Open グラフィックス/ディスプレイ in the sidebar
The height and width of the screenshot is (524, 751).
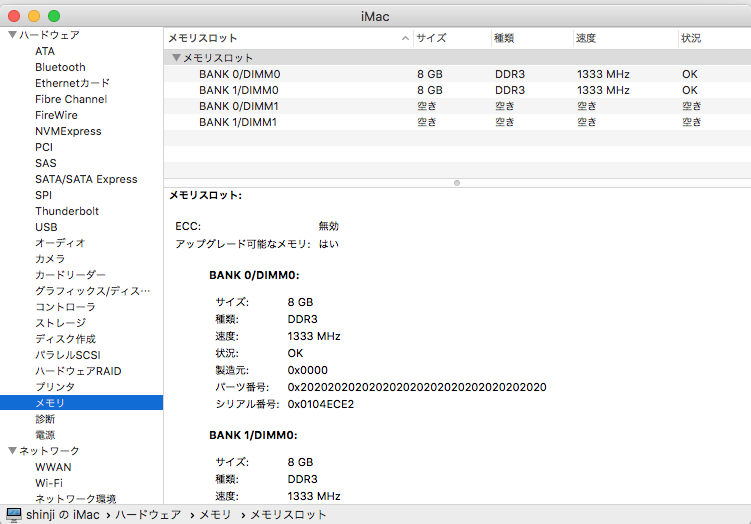(92, 291)
